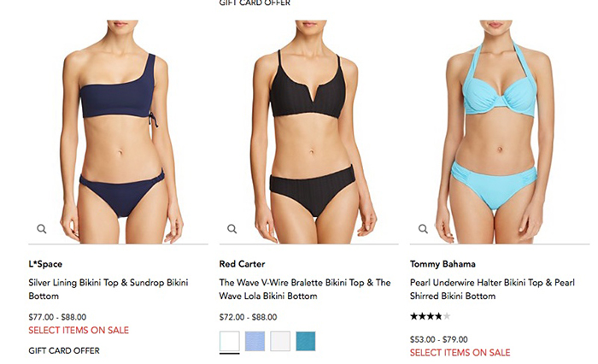Open the navy L*Space bikini product image
The image size is (598, 364).
[118, 132]
